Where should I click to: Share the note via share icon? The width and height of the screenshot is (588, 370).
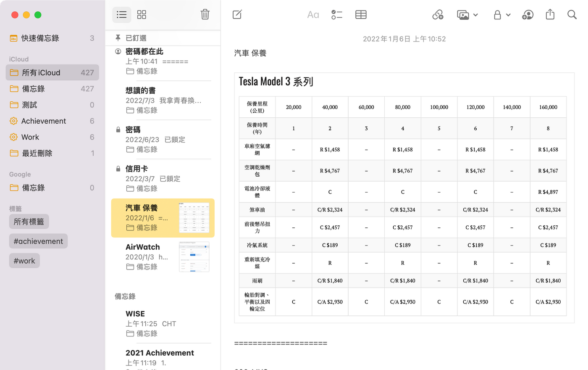[550, 15]
